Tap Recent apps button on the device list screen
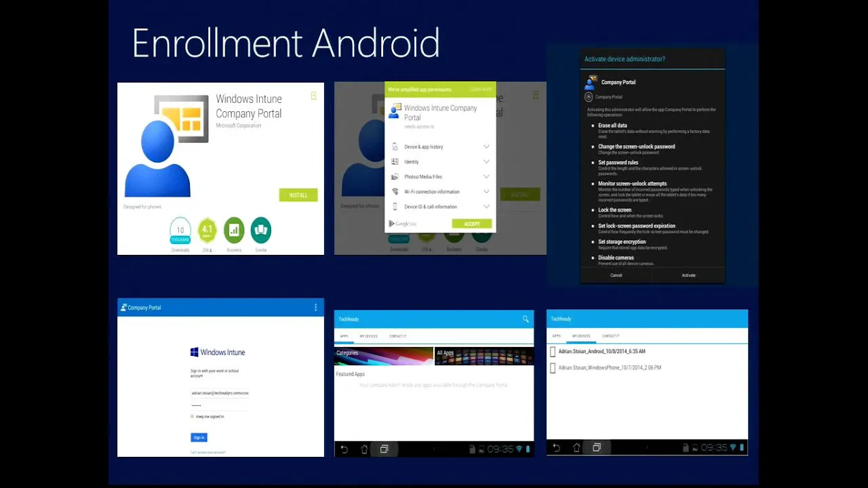Screen dimensions: 868x488 click(x=597, y=447)
